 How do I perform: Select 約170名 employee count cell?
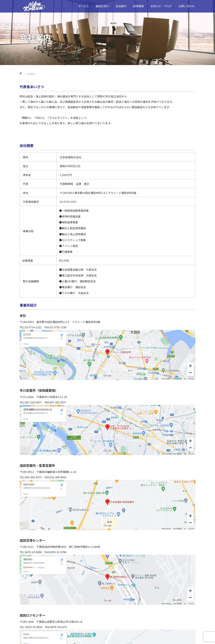coord(126,260)
